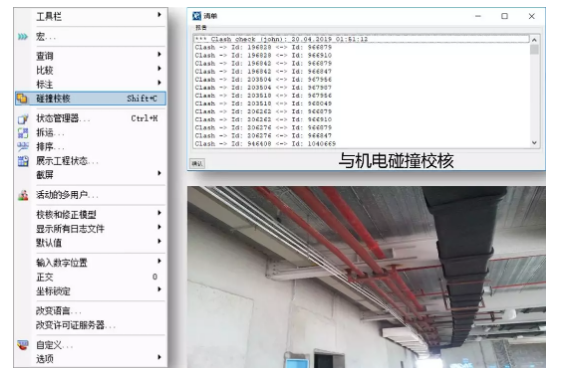
Task: Expand the 查询 submenu arrow
Action: point(159,54)
